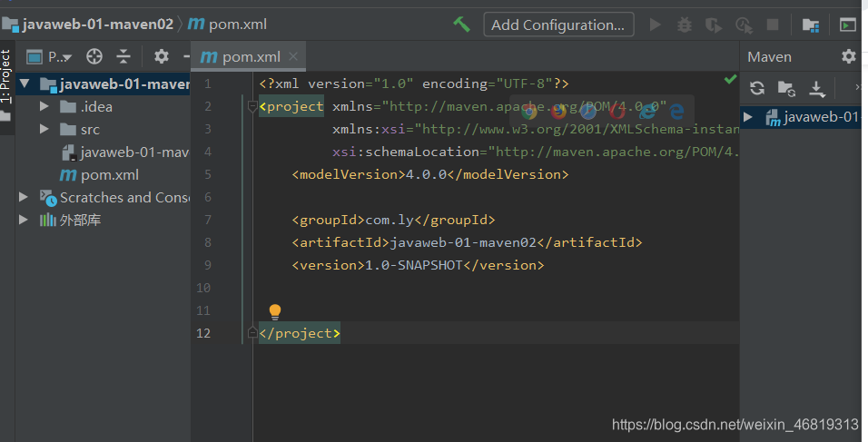Open Project panel settings gear
This screenshot has width=868, height=442.
point(161,56)
